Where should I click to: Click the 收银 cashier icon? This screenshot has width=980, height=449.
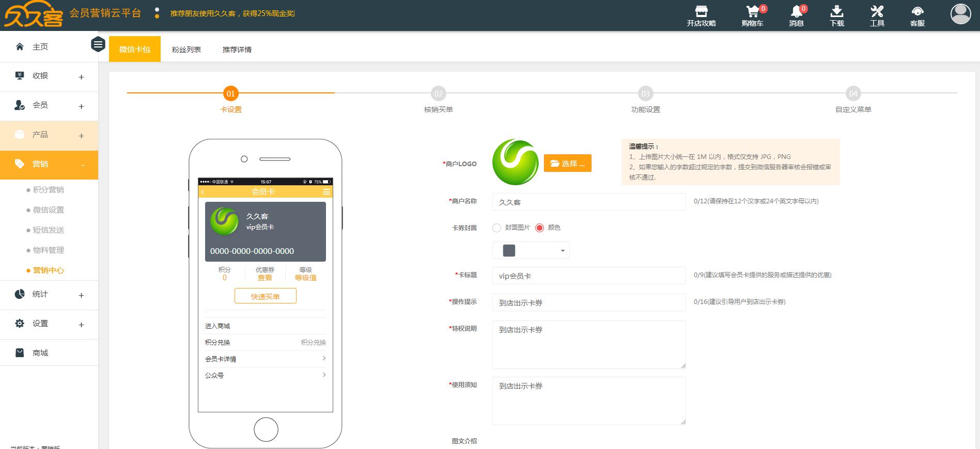click(20, 76)
